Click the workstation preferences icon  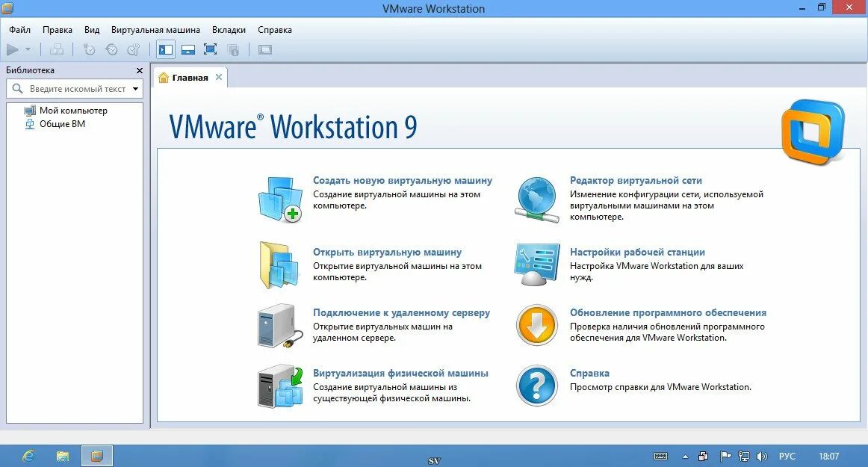[536, 265]
